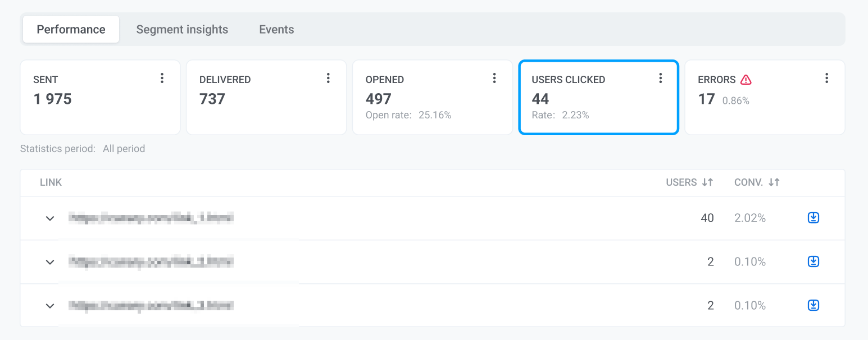
Task: Expand the second link row details
Action: pos(49,262)
